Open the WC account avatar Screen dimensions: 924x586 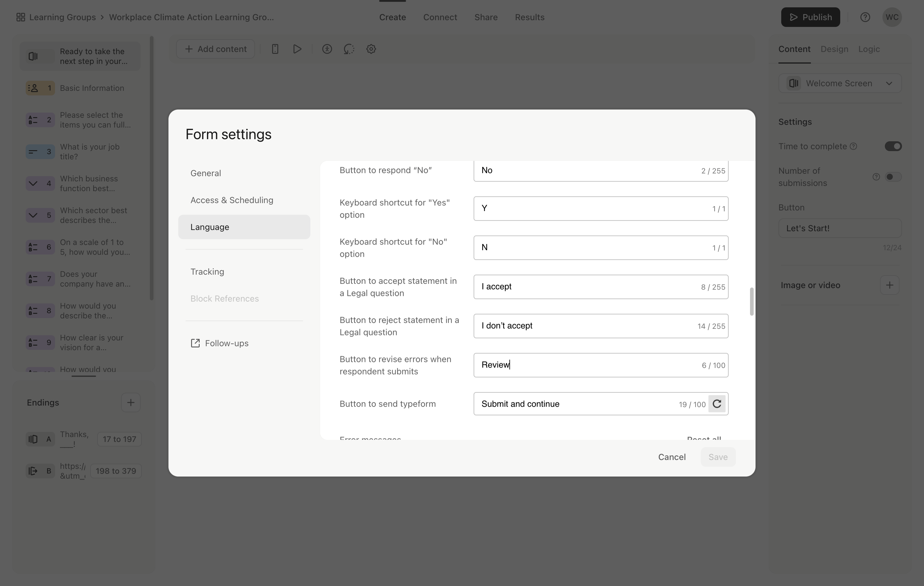point(892,17)
